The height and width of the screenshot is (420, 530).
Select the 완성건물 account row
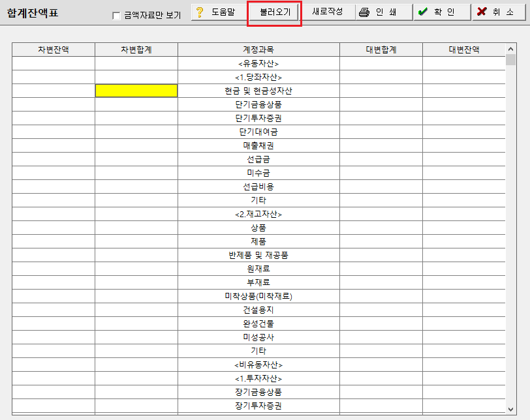(x=258, y=323)
